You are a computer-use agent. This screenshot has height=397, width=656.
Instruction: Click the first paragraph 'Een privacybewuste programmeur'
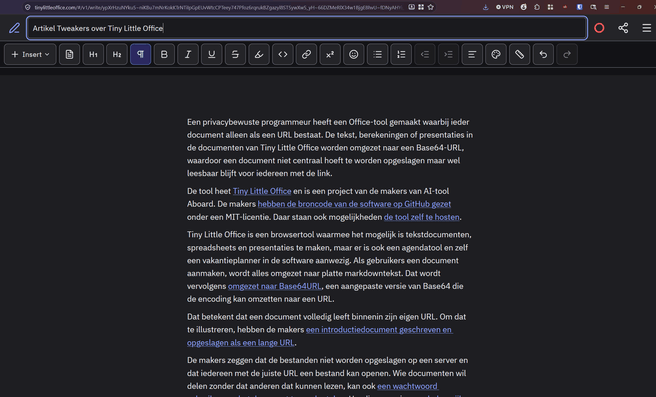[x=330, y=148]
